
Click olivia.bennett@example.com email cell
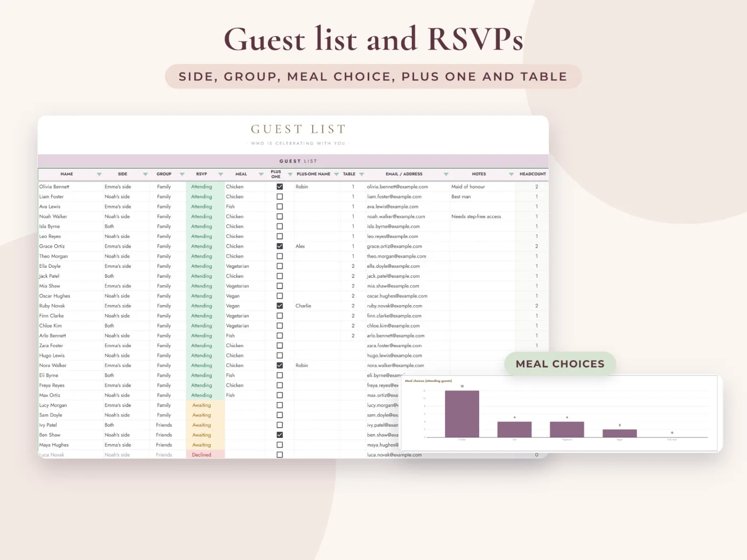(398, 187)
